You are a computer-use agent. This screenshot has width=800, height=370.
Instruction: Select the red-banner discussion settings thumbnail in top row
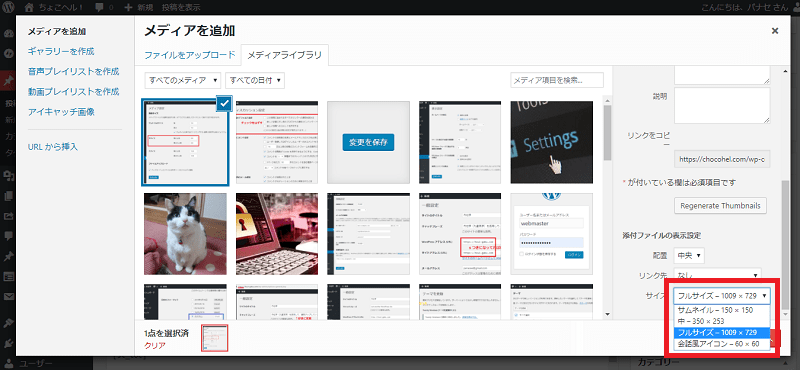[x=277, y=142]
